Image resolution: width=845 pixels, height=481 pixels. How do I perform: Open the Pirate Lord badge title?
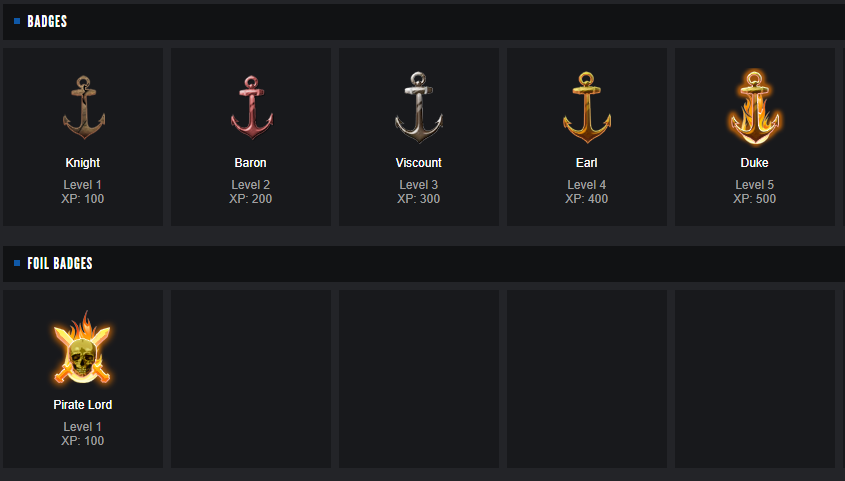[83, 405]
